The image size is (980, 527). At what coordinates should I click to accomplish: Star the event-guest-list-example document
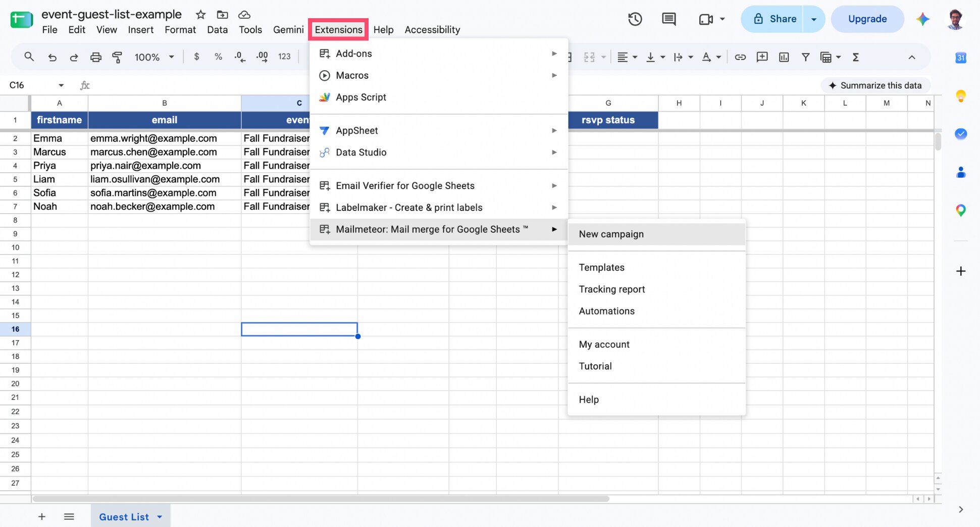(x=200, y=15)
